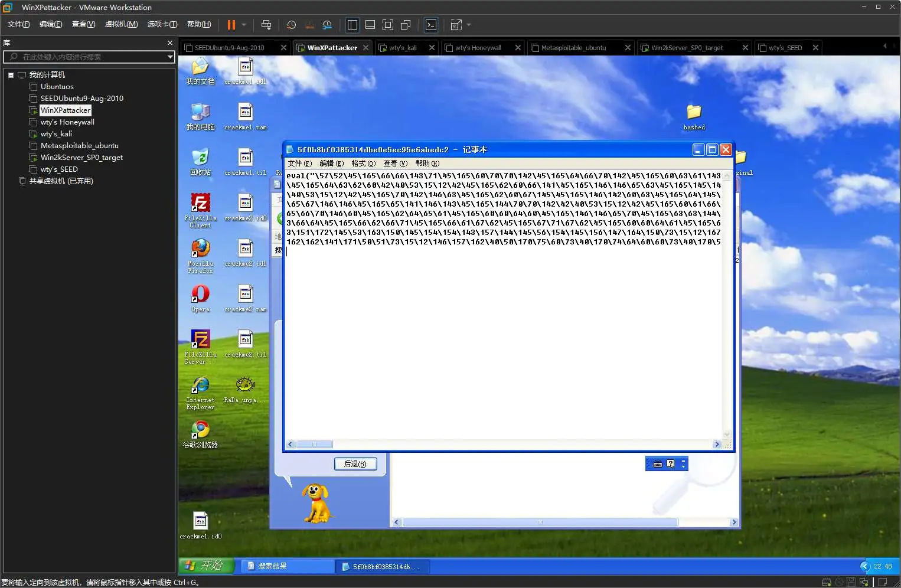The image size is (901, 588).
Task: Open the library search dropdown arrow
Action: pyautogui.click(x=170, y=57)
